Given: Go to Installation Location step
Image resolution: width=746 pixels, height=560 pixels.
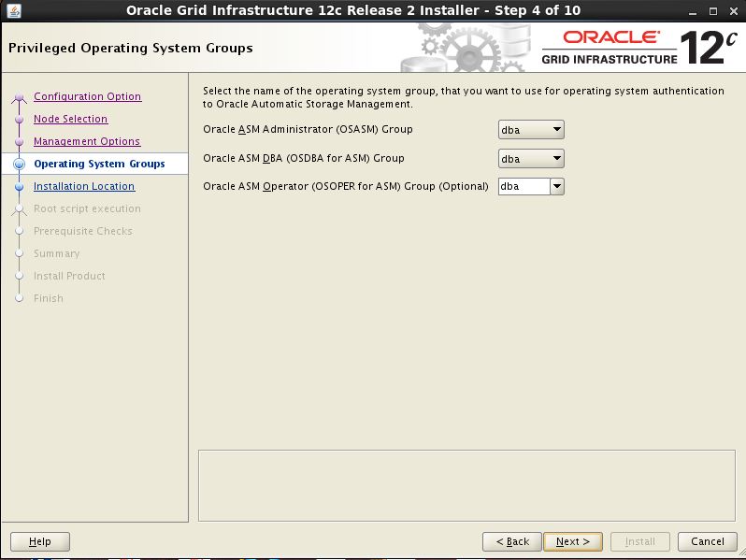Looking at the screenshot, I should point(84,186).
